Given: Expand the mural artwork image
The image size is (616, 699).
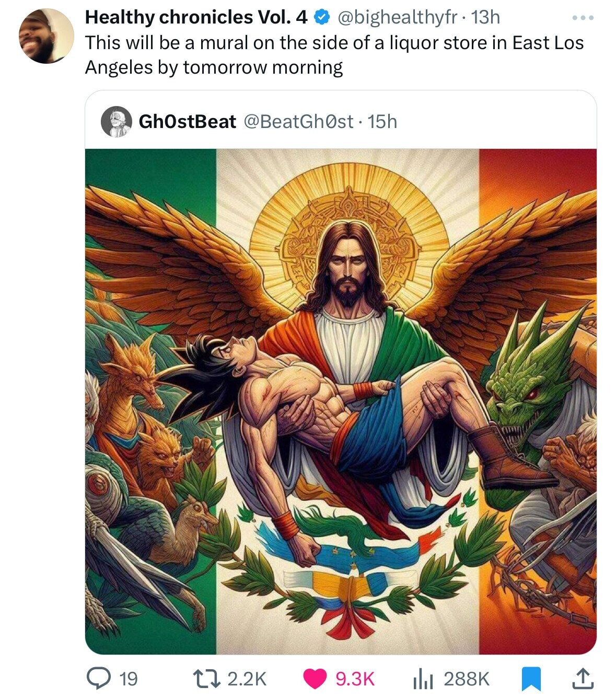Looking at the screenshot, I should (341, 401).
